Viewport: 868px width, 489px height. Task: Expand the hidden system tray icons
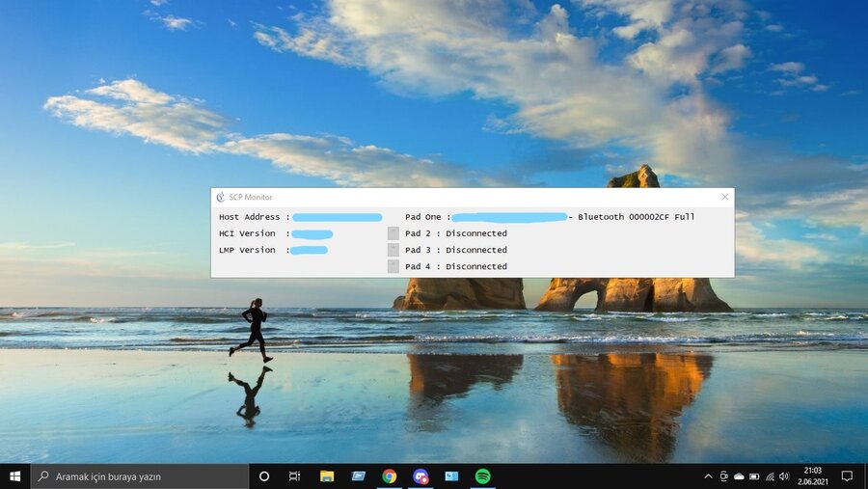[x=708, y=476]
